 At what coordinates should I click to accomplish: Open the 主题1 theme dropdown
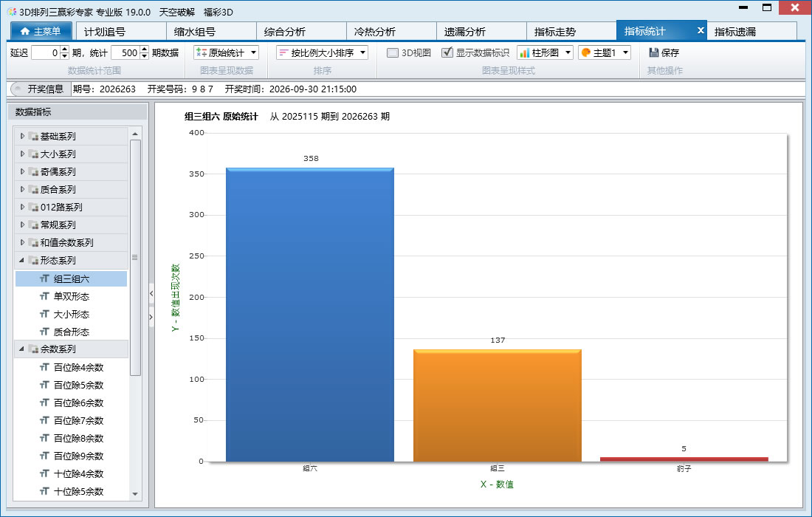(625, 53)
